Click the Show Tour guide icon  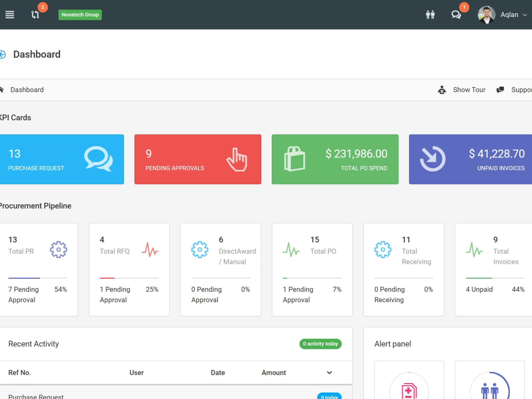442,89
